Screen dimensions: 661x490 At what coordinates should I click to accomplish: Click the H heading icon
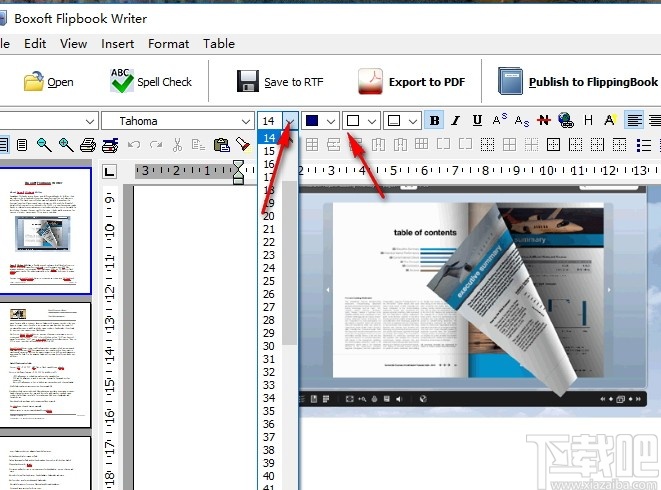[588, 121]
